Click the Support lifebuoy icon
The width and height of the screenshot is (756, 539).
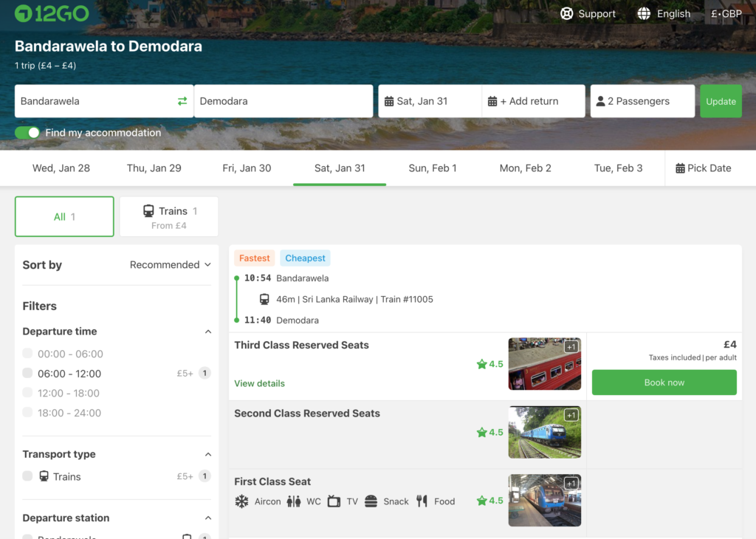pos(567,13)
